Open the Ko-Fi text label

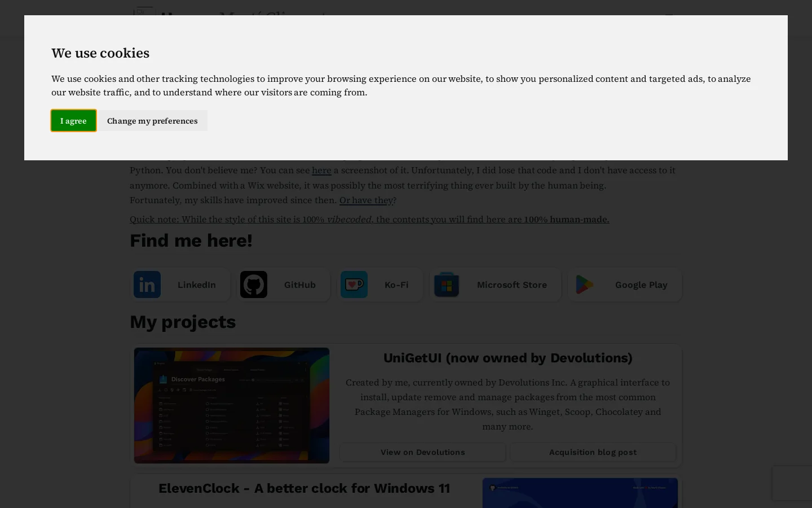coord(396,285)
